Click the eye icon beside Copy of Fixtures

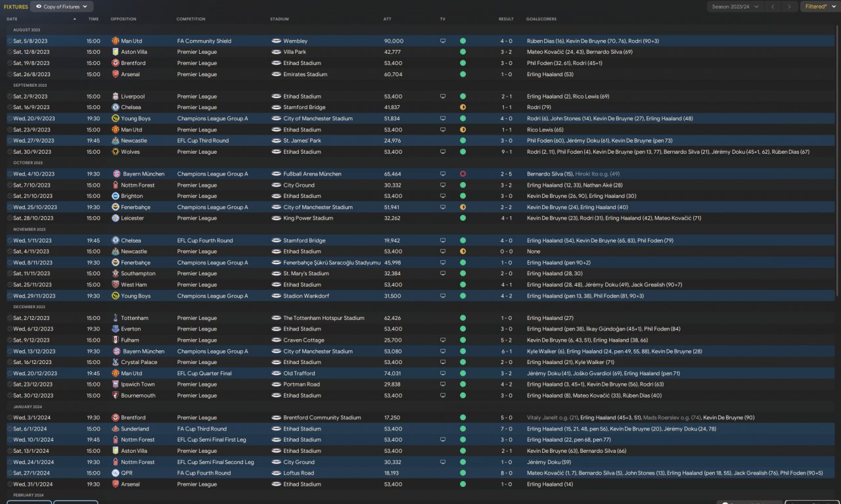coord(39,7)
